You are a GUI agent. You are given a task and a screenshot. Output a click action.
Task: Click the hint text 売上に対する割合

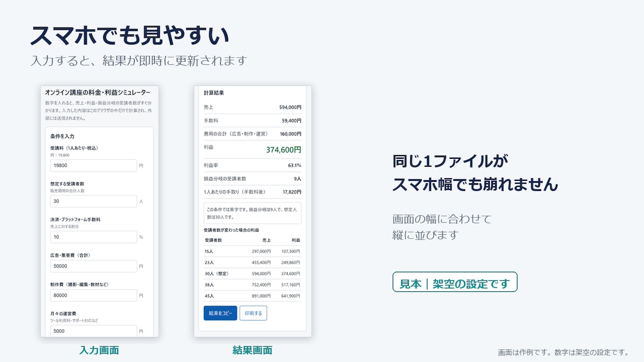[65, 226]
